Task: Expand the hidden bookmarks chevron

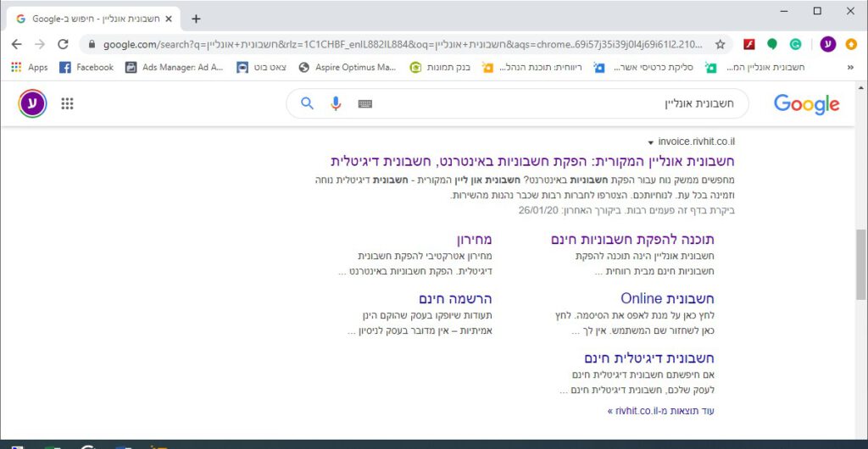Action: 850,68
